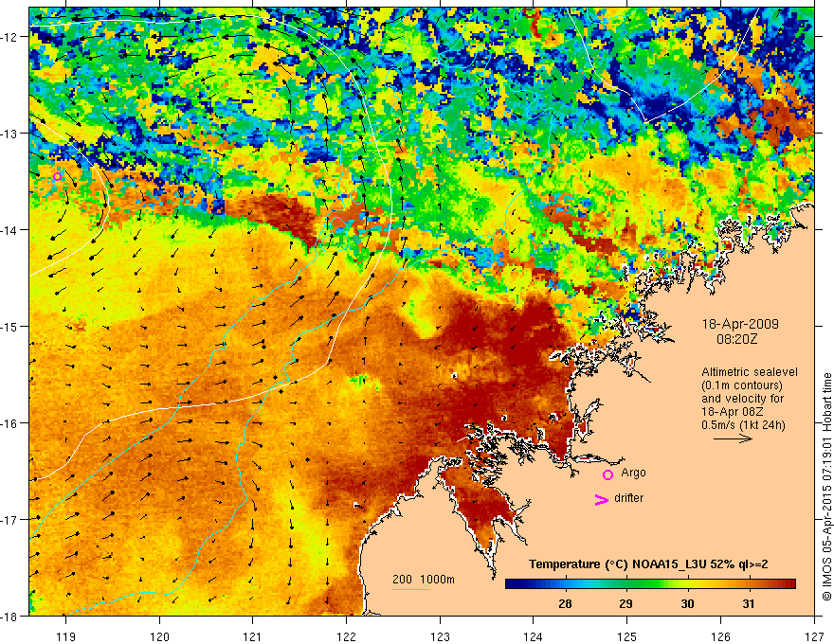This screenshot has height=644, width=834.
Task: Click the 'Argo' legend label
Action: pos(633,473)
